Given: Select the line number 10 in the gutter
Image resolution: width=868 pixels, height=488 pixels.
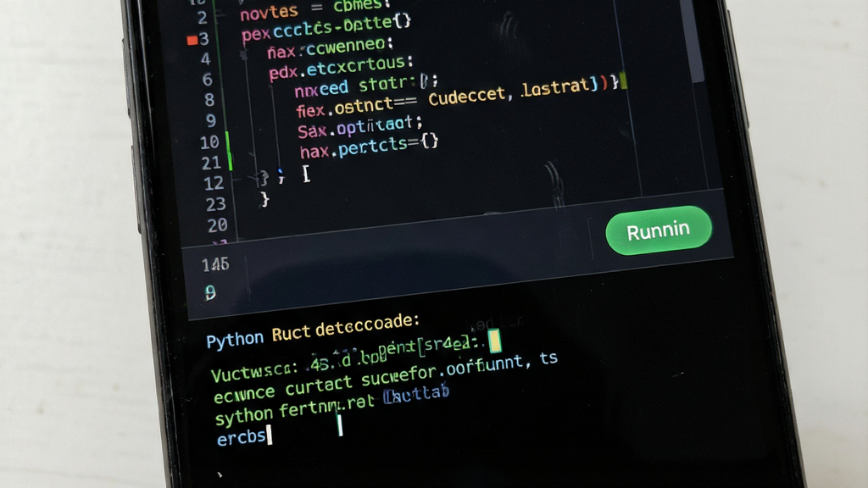Looking at the screenshot, I should (209, 142).
